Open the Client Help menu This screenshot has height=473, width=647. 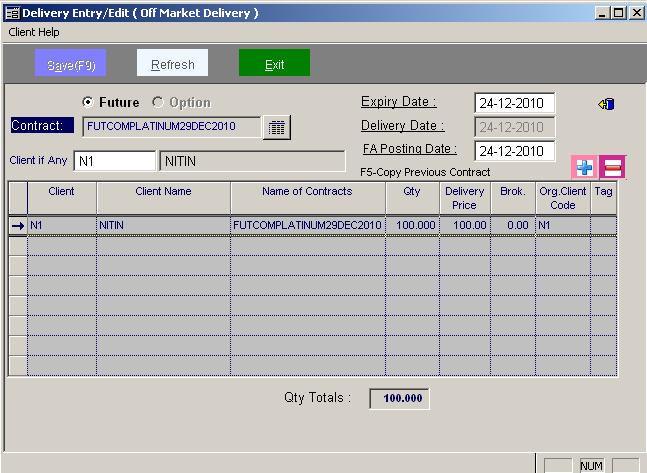pos(35,32)
